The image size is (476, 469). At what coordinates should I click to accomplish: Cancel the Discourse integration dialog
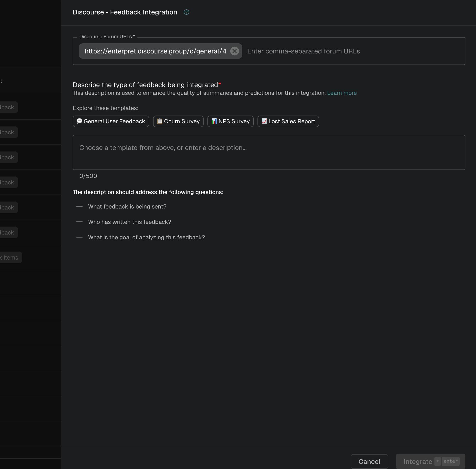(369, 461)
